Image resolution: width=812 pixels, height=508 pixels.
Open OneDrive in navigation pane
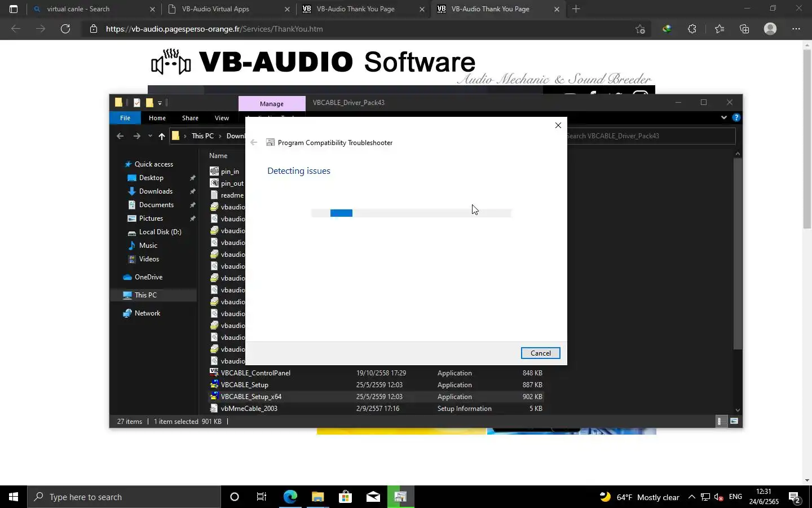148,277
